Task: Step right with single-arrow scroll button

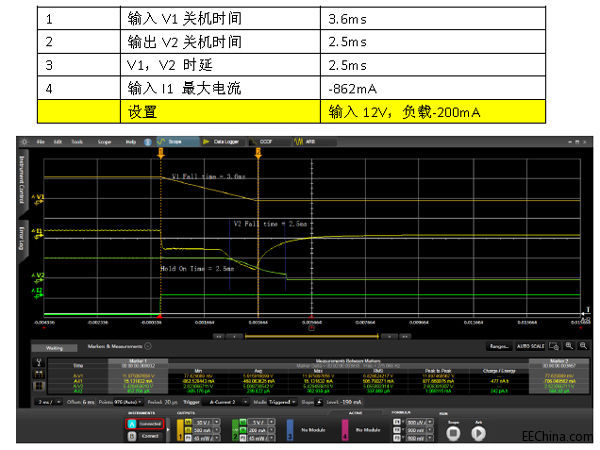Action: (x=389, y=337)
